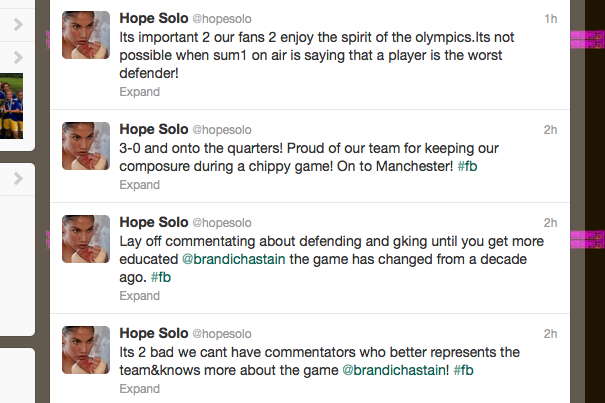The image size is (605, 403).
Task: Expand the "Its 2 bad" commentators tweet
Action: pyautogui.click(x=139, y=389)
